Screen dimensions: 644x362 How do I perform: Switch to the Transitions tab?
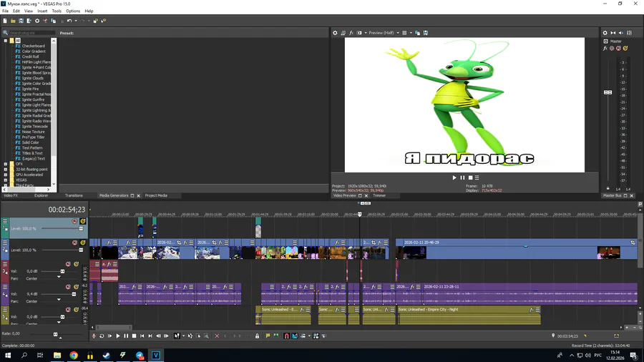[74, 195]
